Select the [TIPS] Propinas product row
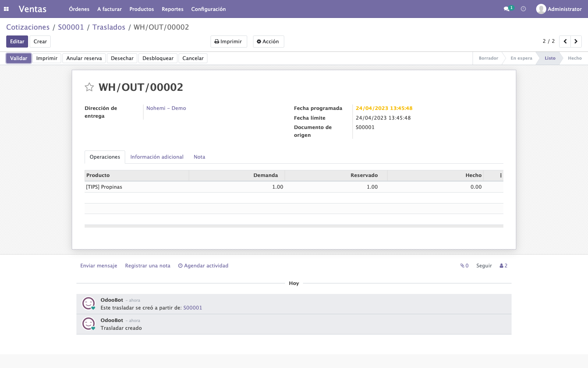This screenshot has height=368, width=588. [x=294, y=187]
